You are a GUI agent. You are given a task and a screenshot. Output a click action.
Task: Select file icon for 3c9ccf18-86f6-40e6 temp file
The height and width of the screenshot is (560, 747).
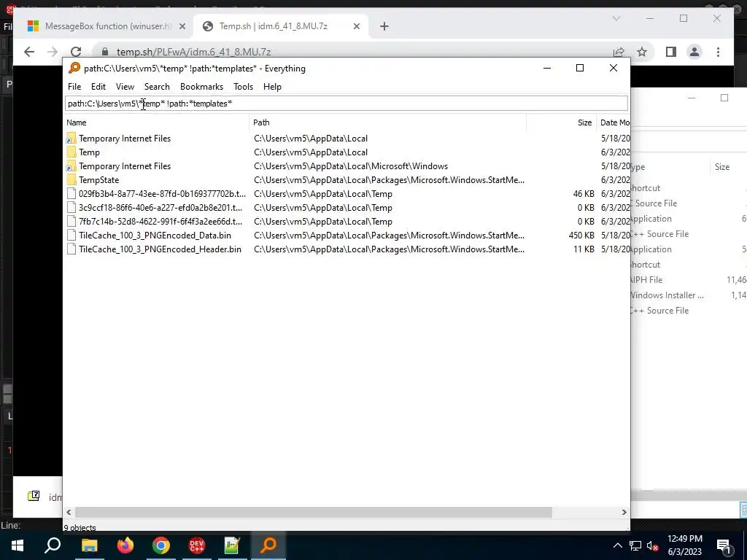pyautogui.click(x=71, y=208)
